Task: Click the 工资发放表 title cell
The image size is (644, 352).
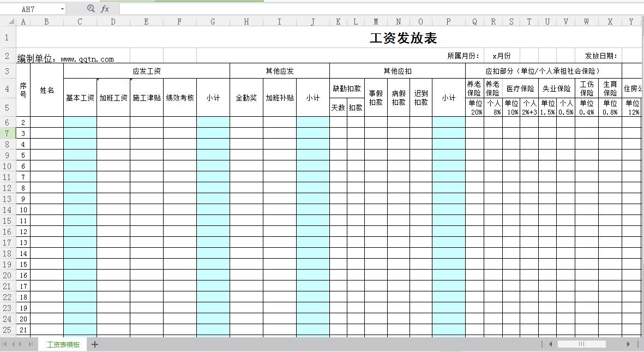Action: (x=403, y=38)
